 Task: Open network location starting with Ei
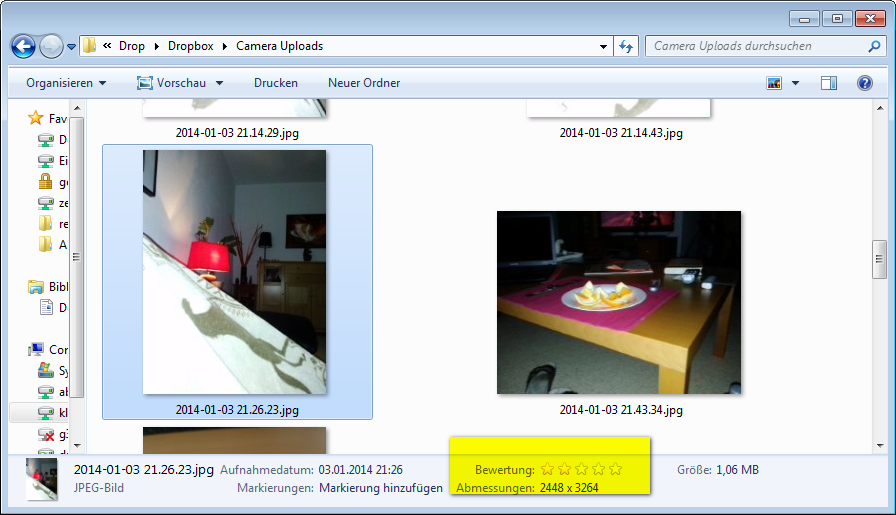[x=52, y=161]
